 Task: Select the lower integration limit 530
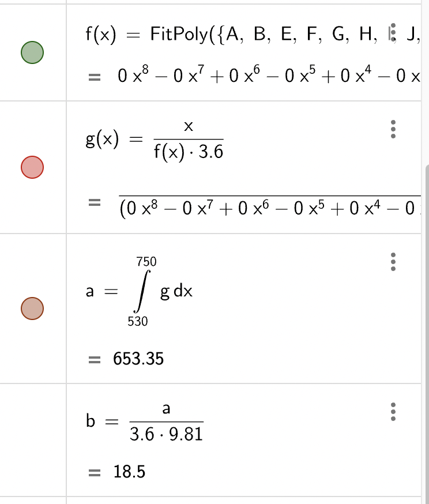138,321
